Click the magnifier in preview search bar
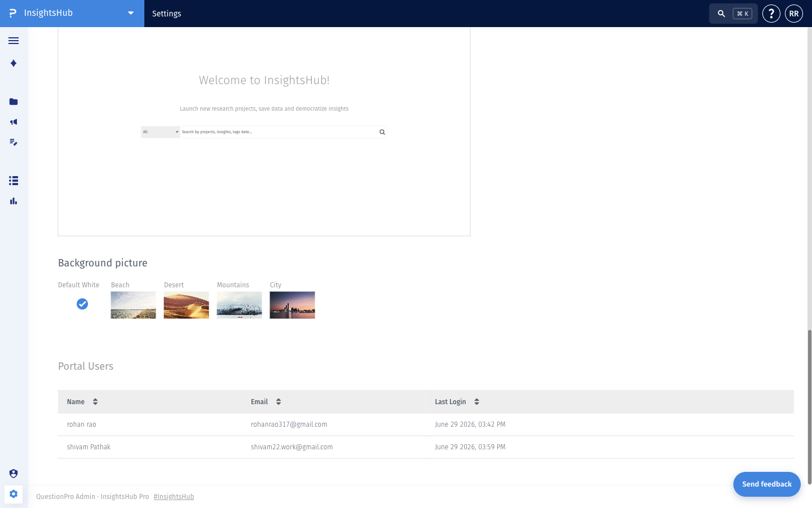This screenshot has width=812, height=508. click(x=382, y=132)
